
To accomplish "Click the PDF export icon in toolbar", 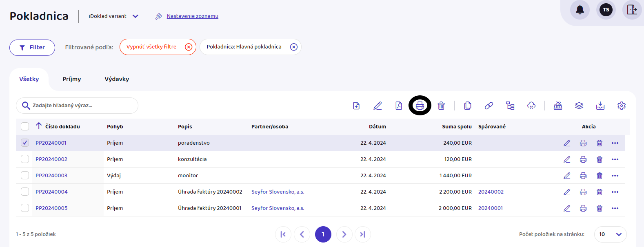I will point(399,106).
